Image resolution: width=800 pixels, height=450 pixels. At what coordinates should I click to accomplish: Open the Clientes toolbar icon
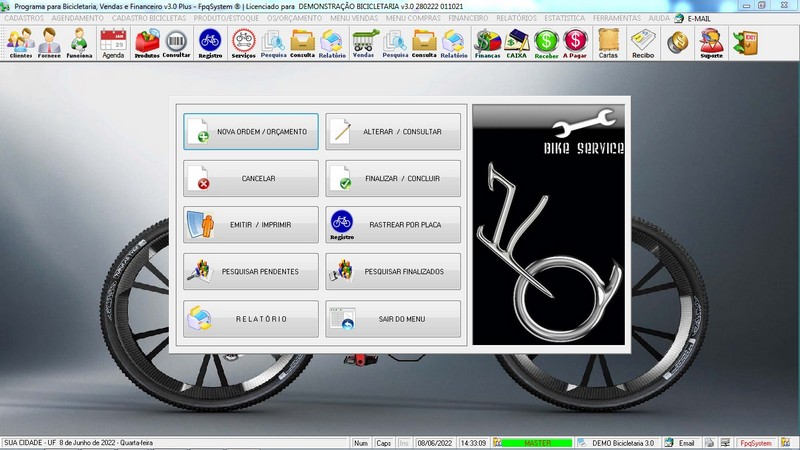click(x=20, y=43)
